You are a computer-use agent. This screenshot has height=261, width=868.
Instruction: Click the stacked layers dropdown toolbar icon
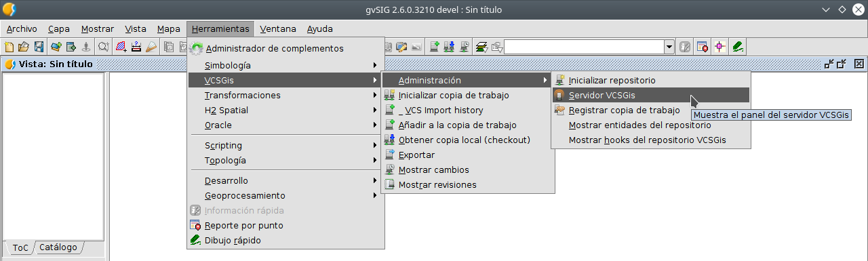[481, 47]
